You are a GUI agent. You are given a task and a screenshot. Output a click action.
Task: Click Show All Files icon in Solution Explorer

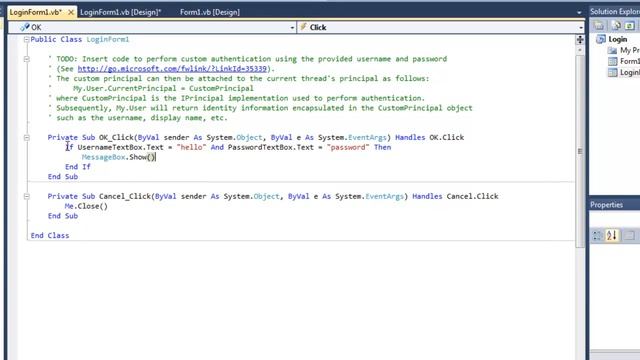616,26
